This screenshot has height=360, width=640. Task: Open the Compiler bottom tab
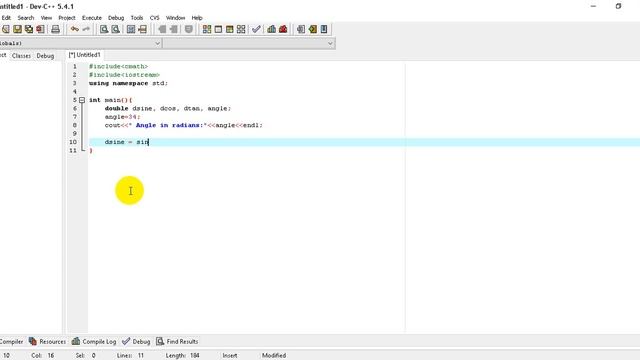[x=11, y=341]
